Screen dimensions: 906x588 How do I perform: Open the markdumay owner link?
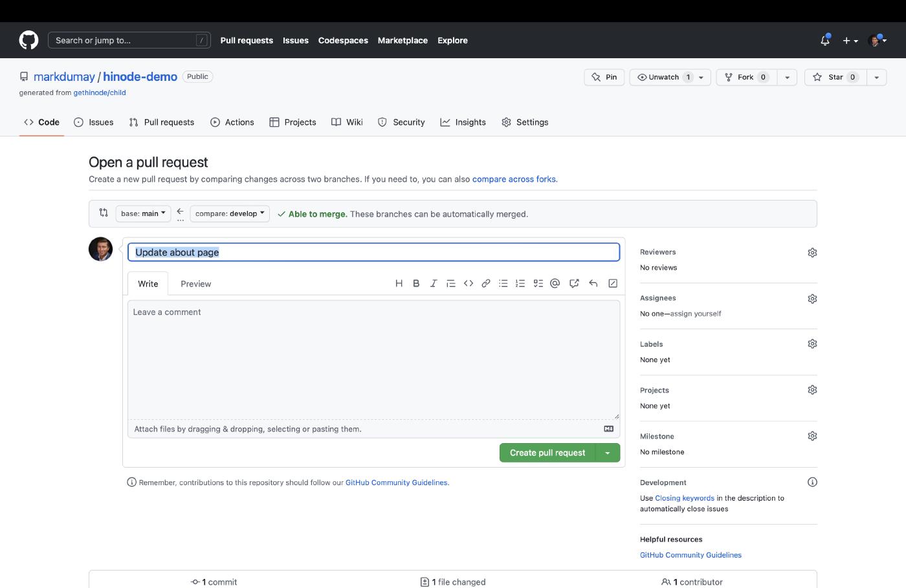click(x=64, y=76)
